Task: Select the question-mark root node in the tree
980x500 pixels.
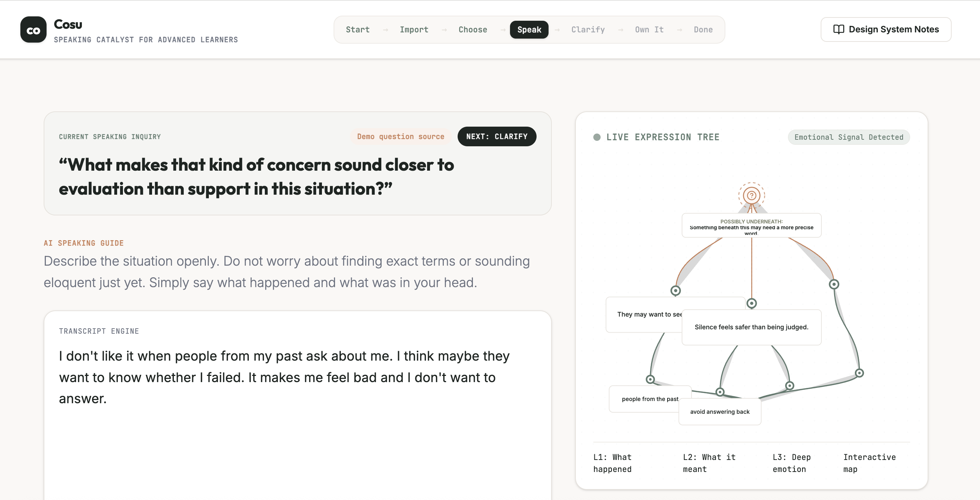Action: (x=751, y=195)
